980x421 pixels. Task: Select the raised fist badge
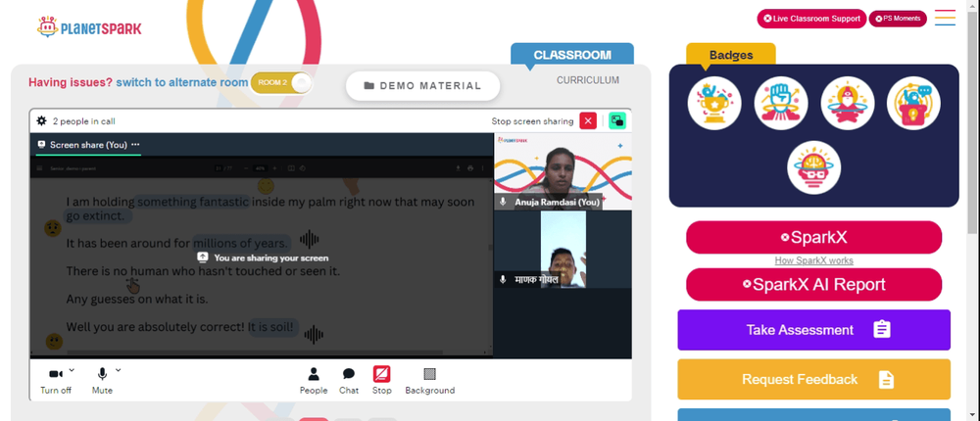pyautogui.click(x=781, y=103)
